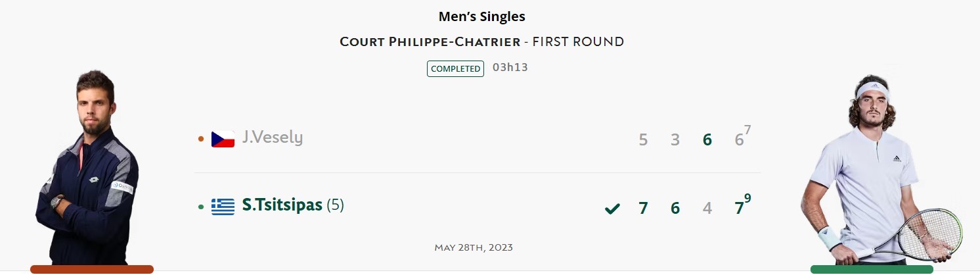Click the May 28th, 2023 date

(474, 247)
